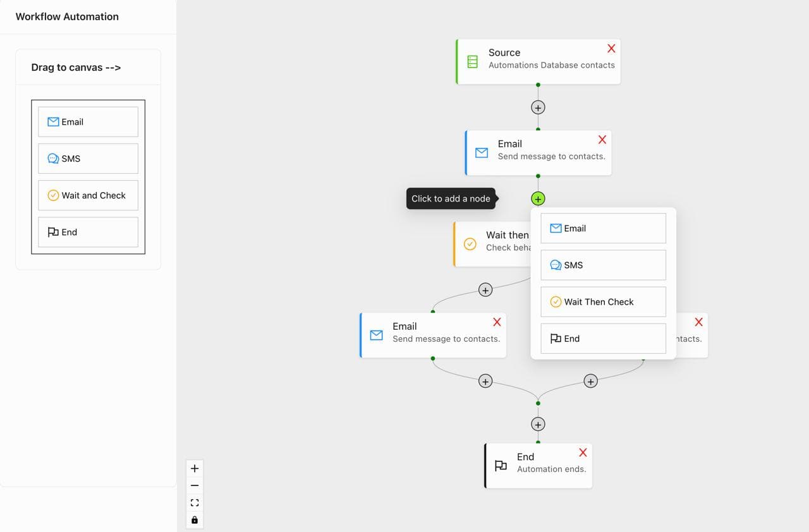Click the zoom-in plus control

coord(194,468)
